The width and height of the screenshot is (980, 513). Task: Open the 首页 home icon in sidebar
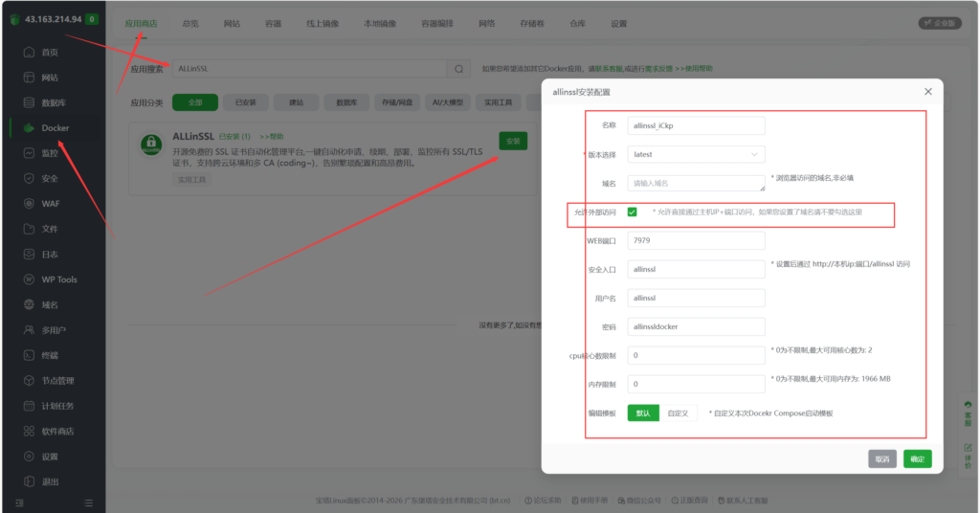[29, 52]
